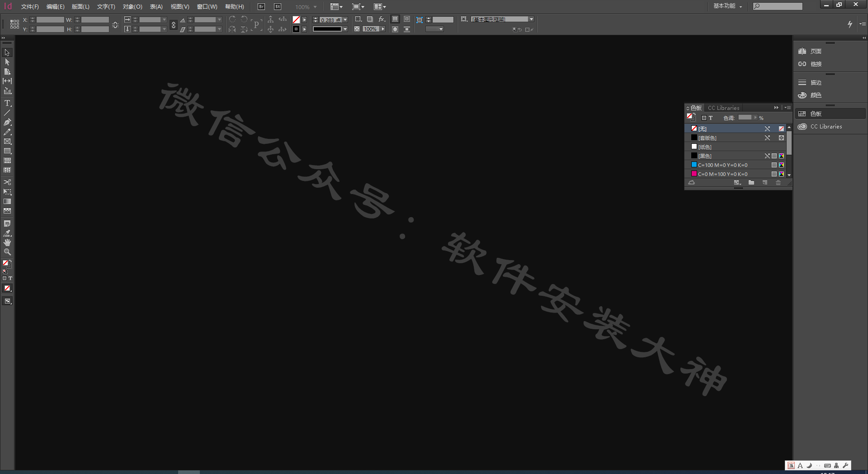Screen dimensions: 868x474
Task: Open the 链接 Links panel button
Action: pos(830,64)
